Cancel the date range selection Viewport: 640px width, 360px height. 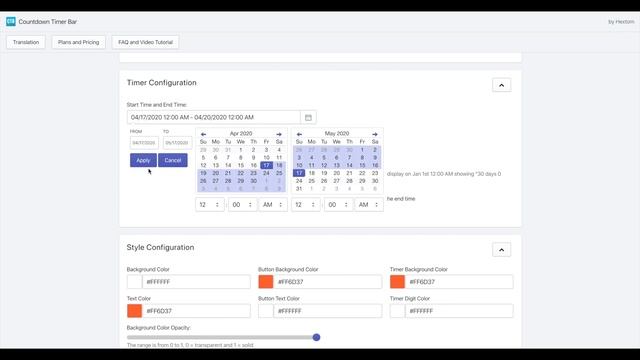coord(173,160)
